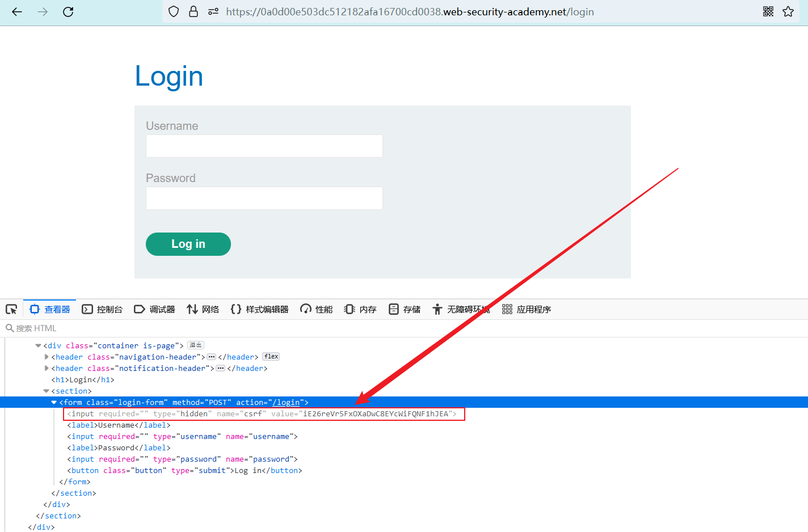
Task: Open the QR code icon in address bar
Action: tap(768, 11)
